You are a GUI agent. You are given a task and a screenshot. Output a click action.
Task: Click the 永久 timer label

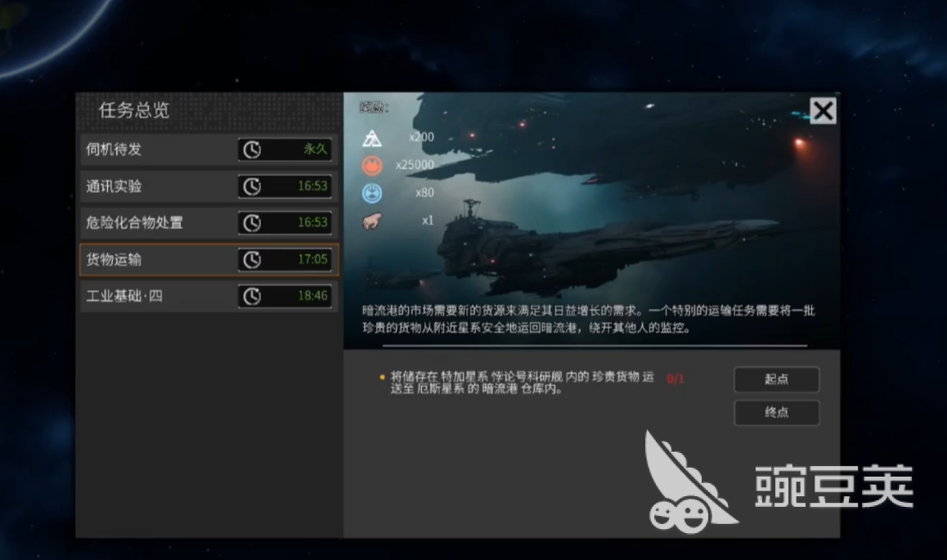316,149
